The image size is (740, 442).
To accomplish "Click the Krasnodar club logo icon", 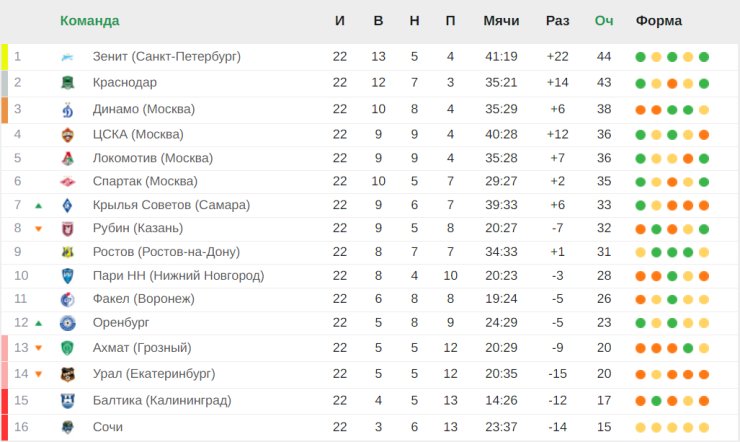I will click(x=67, y=82).
